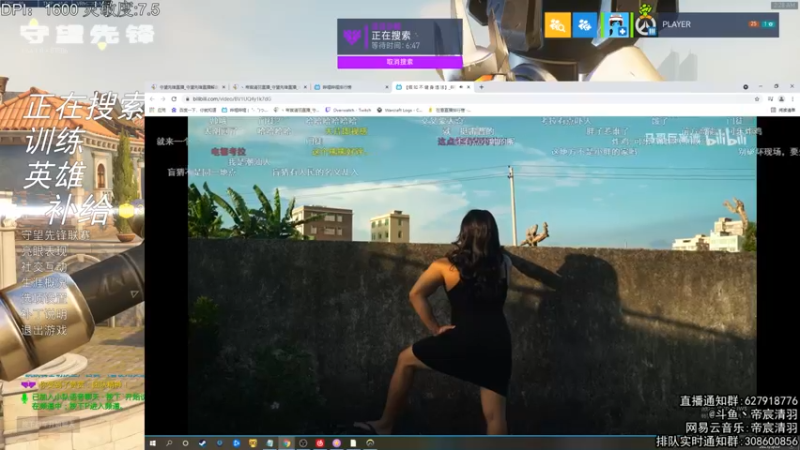Open 训练 menu entry in Overwatch
The image size is (800, 450).
tap(55, 141)
